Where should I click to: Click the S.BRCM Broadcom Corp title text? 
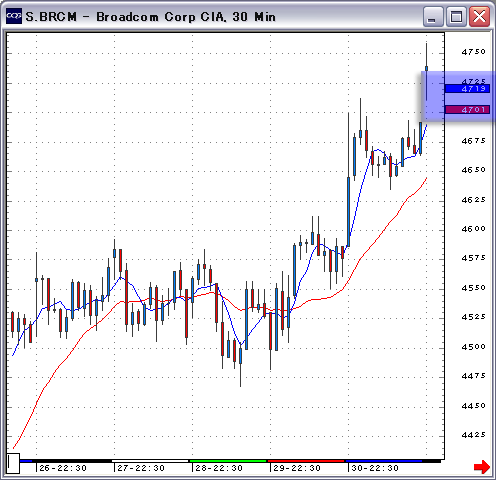pyautogui.click(x=151, y=17)
